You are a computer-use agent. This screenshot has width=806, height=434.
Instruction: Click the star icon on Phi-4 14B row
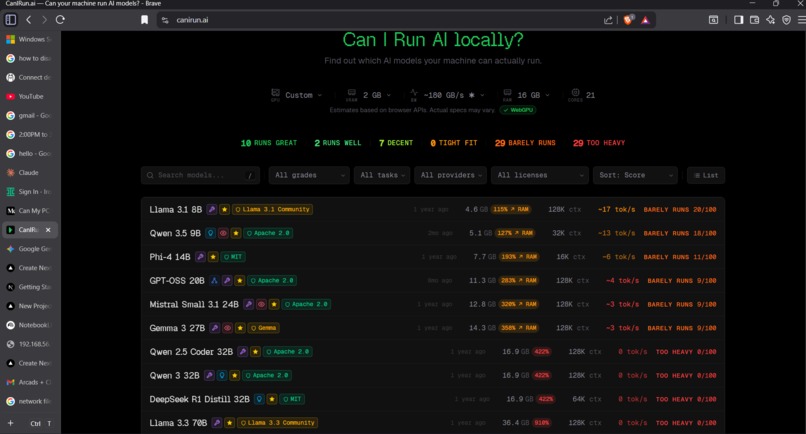tap(213, 257)
